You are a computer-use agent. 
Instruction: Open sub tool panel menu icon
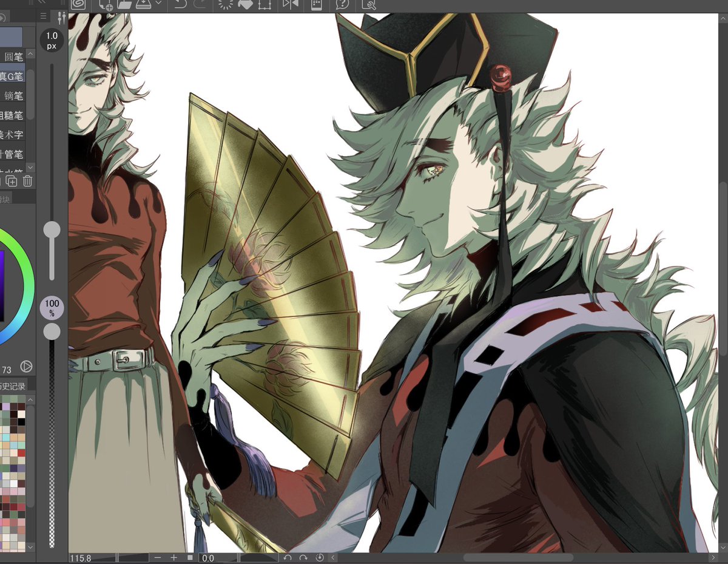(x=42, y=17)
